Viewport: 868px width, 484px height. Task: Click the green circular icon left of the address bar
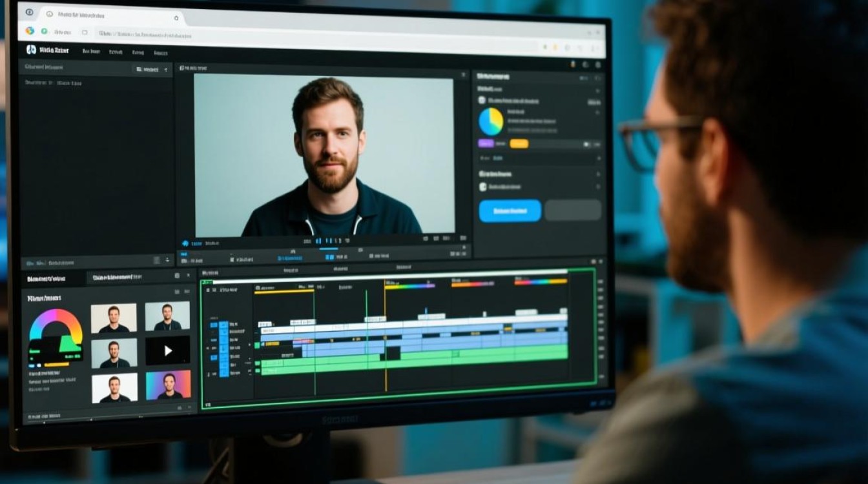click(45, 31)
